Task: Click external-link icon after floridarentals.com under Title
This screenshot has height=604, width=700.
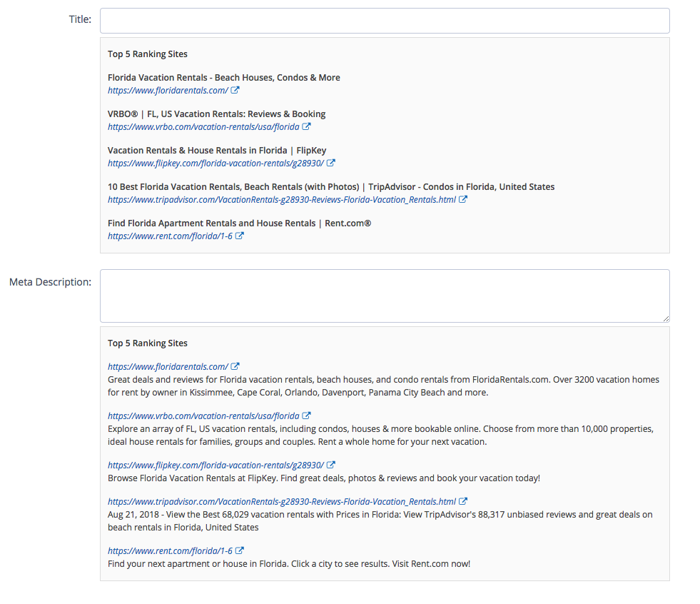Action: [235, 90]
